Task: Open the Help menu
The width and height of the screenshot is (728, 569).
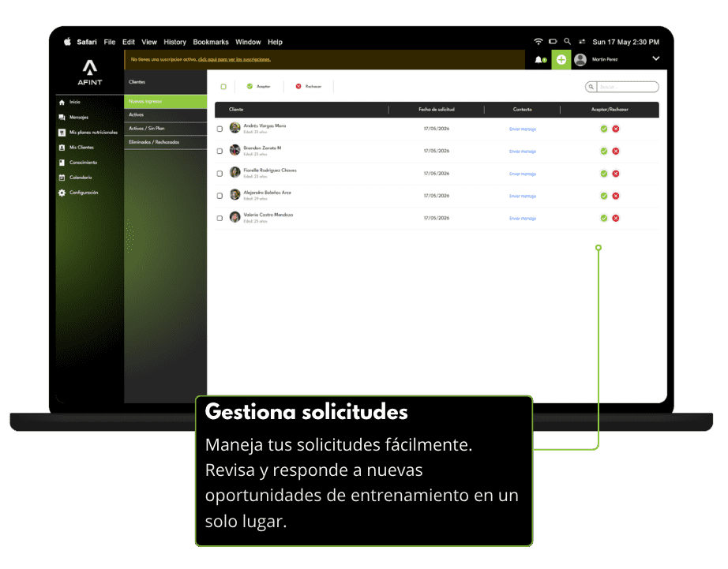Action: [x=275, y=42]
